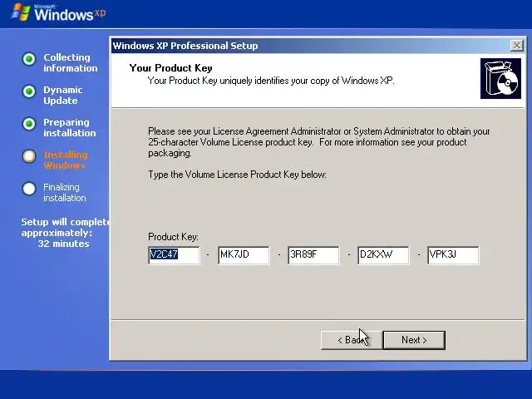The image size is (532, 399).
Task: Click the Dynamic Update step indicator
Action: [x=29, y=91]
